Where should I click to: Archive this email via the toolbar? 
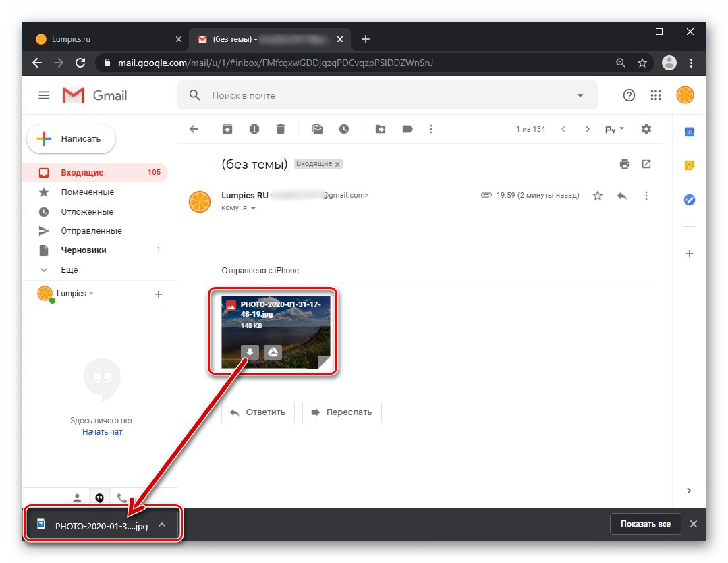click(x=227, y=129)
